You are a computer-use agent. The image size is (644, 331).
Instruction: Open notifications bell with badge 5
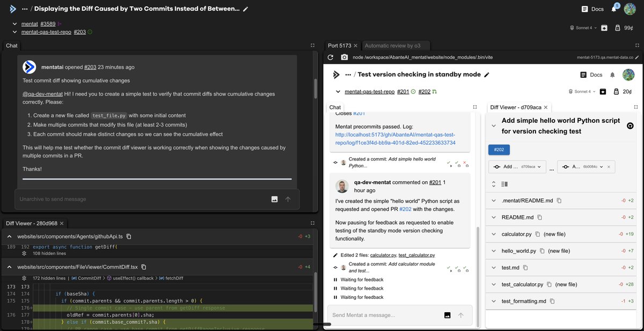(x=614, y=9)
